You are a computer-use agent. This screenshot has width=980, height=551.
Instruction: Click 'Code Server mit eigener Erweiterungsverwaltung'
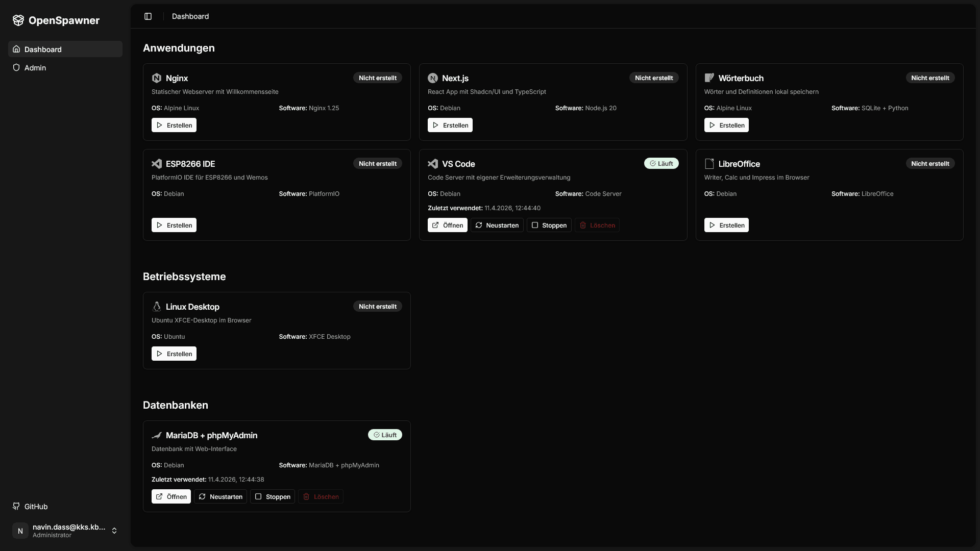499,178
